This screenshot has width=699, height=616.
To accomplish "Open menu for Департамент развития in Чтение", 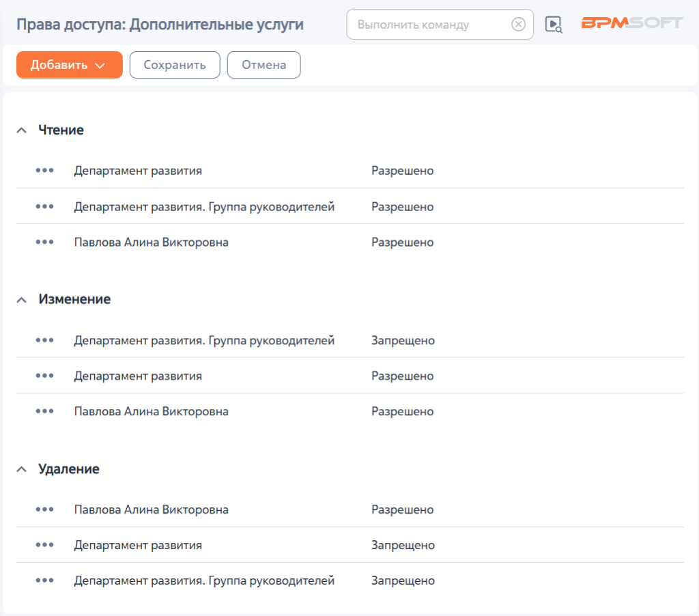I will coord(44,171).
